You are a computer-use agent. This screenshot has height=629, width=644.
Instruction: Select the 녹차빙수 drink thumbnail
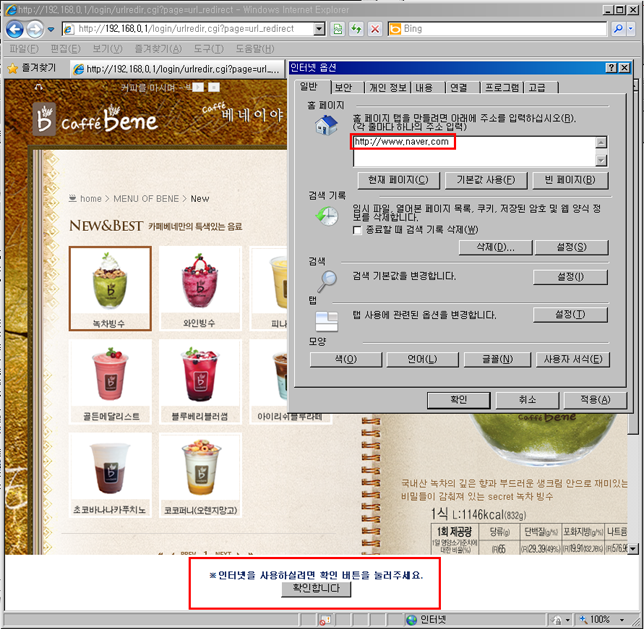click(110, 288)
